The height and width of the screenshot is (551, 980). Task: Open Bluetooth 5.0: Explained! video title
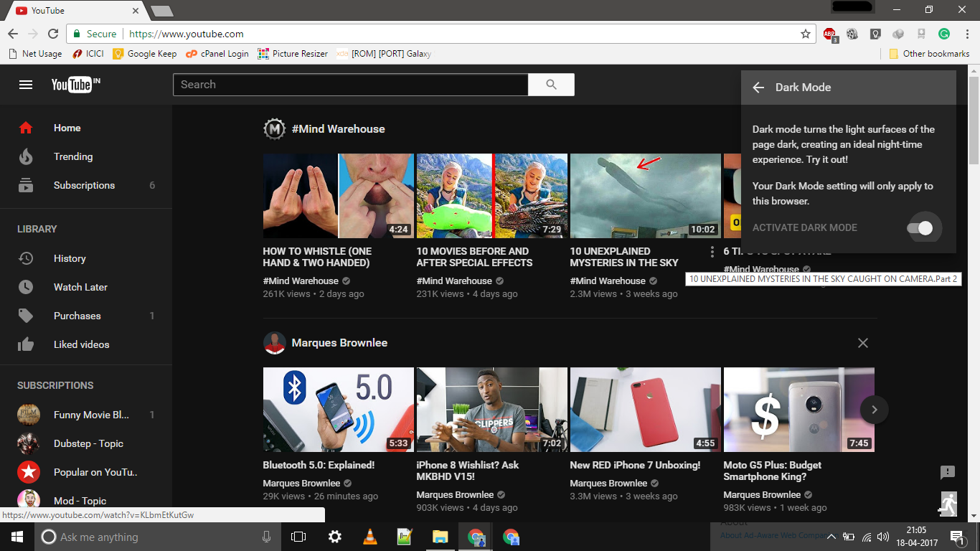click(x=319, y=465)
